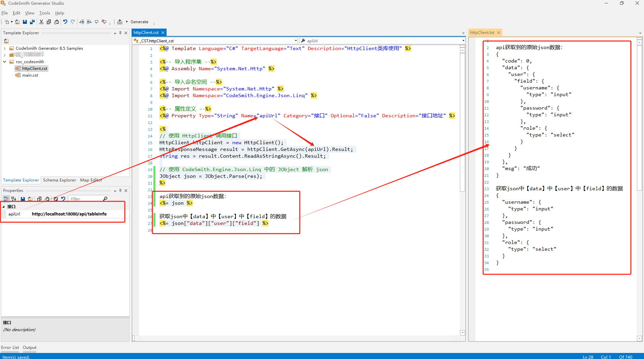Switch to the Map Editor tab
This screenshot has width=644, height=359.
pos(91,180)
